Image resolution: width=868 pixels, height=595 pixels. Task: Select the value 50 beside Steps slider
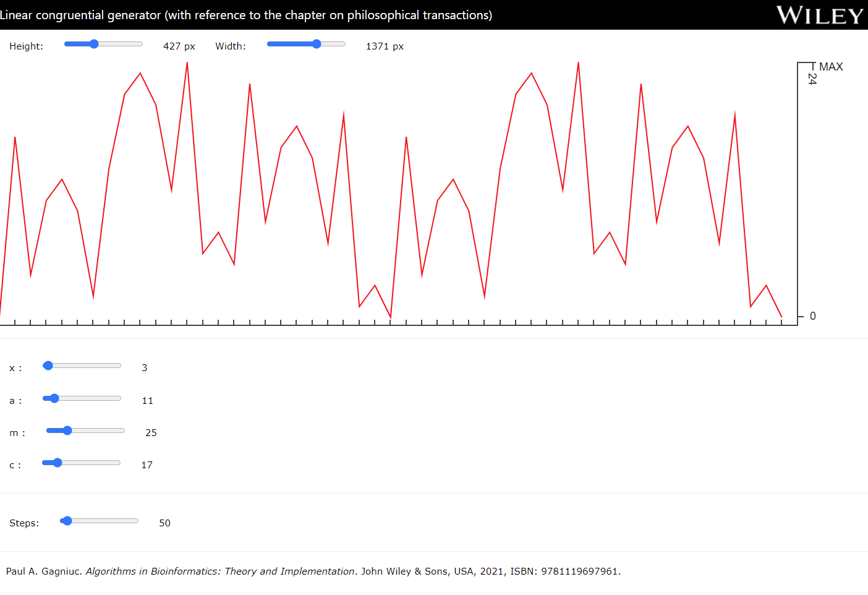tap(164, 523)
